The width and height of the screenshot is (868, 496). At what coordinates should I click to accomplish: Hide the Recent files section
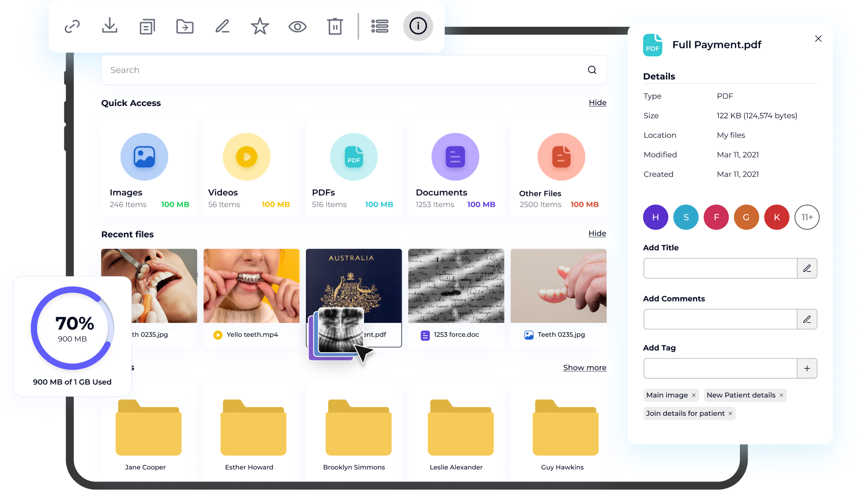tap(597, 233)
